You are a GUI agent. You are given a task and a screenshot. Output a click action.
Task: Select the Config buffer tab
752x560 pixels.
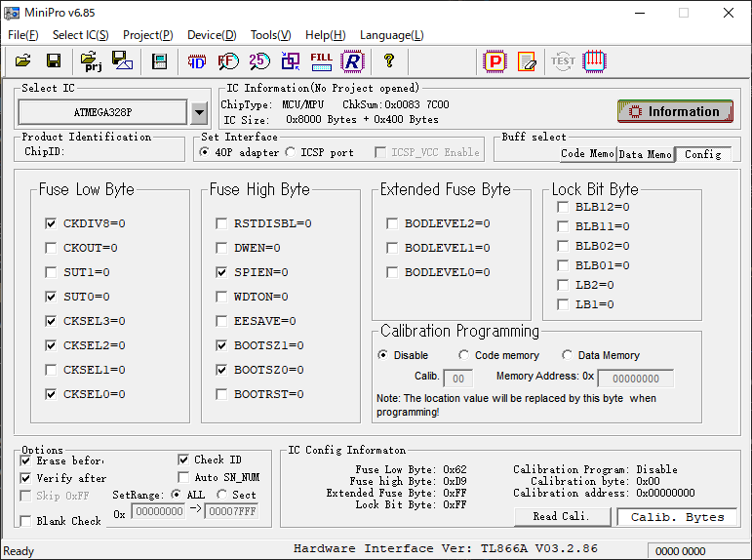pos(703,154)
